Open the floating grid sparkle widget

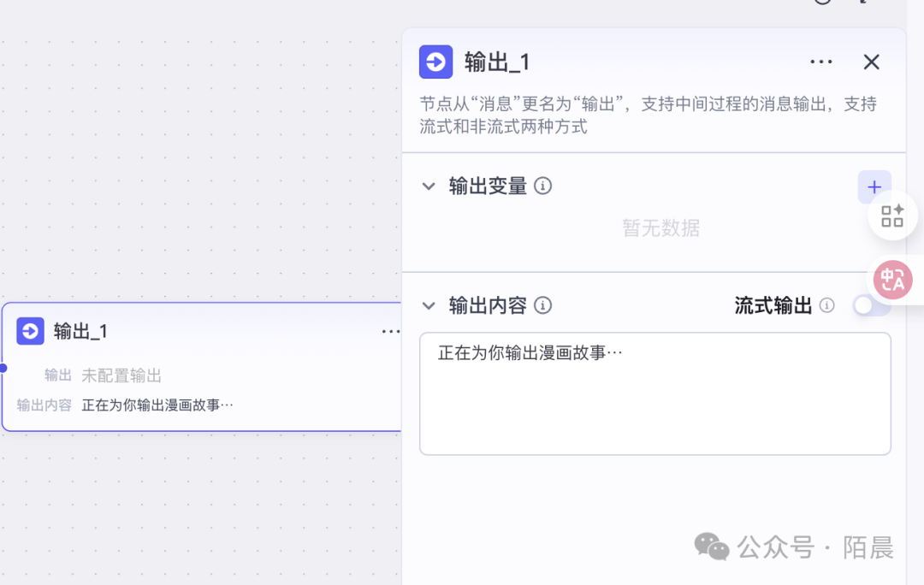tap(892, 216)
